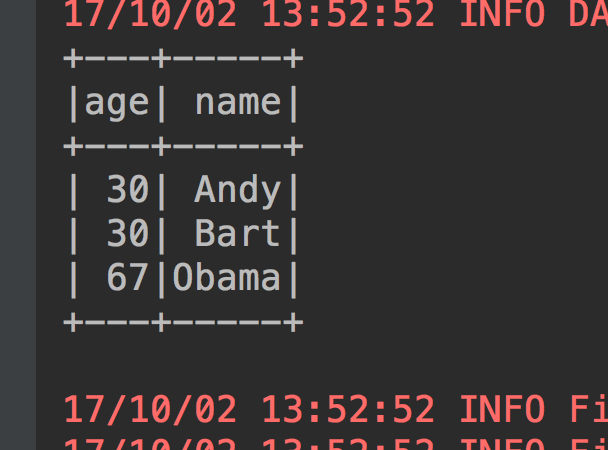Click the blank console line beneath the table

(300, 364)
